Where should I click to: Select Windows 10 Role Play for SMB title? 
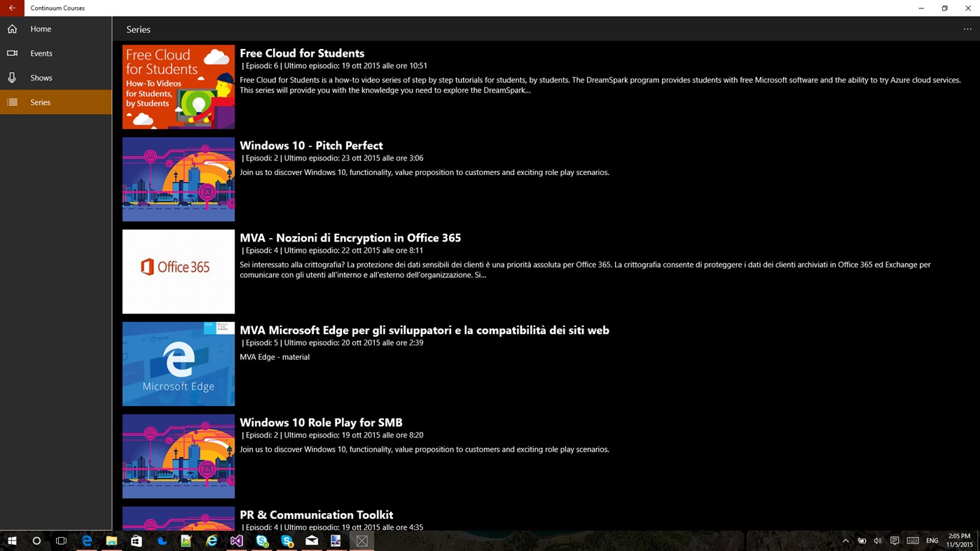[321, 423]
